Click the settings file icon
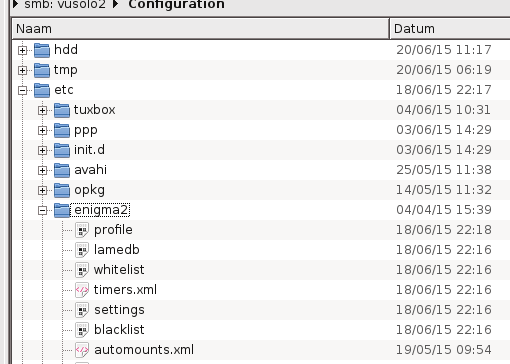Screen dimensions: 510x364 tap(82, 310)
